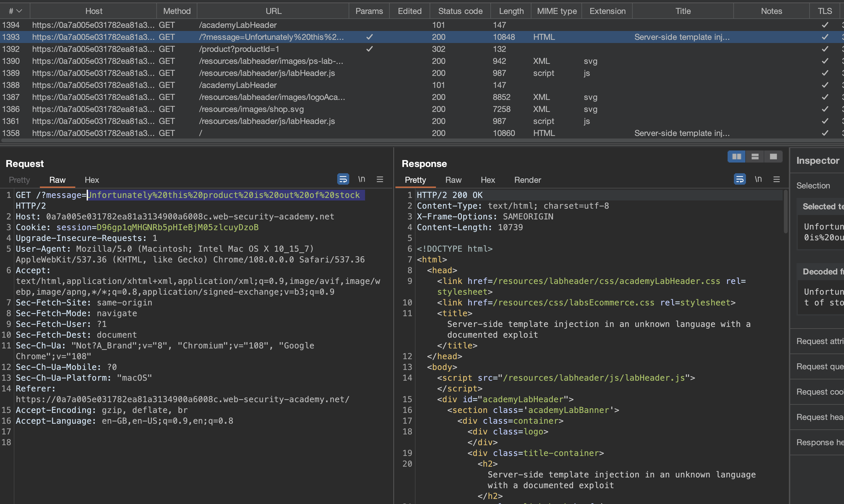844x504 pixels.
Task: Switch to combined single-pane layout view
Action: point(773,157)
